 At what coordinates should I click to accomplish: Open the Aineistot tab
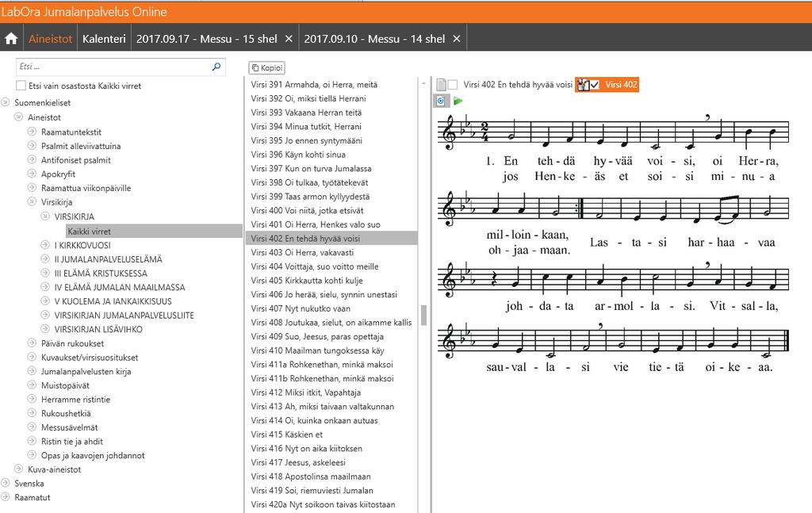tap(50, 39)
